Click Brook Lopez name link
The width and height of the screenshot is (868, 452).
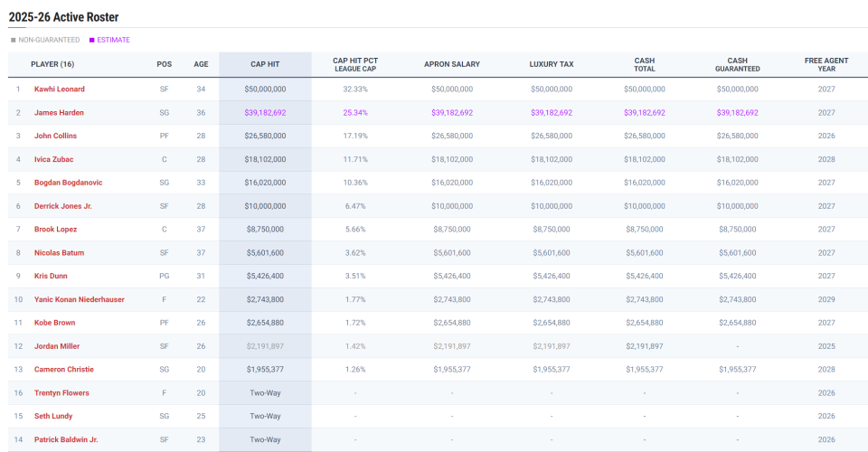pos(55,229)
